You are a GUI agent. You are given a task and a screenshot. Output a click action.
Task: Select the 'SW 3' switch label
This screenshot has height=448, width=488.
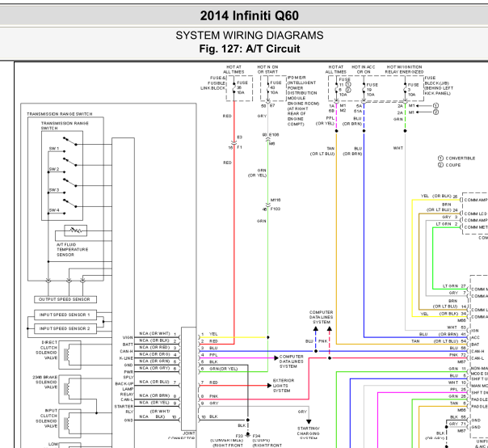click(x=54, y=190)
